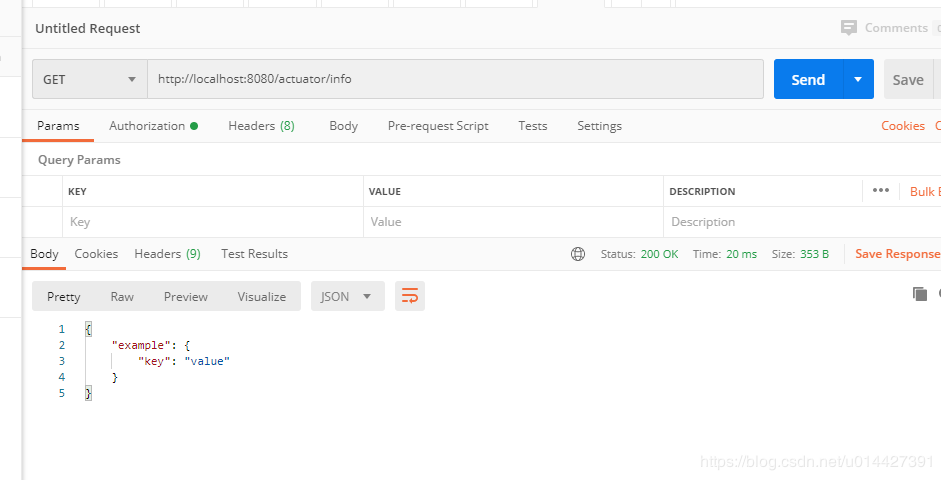The width and height of the screenshot is (941, 480).
Task: Select the Preview response view
Action: [x=185, y=296]
